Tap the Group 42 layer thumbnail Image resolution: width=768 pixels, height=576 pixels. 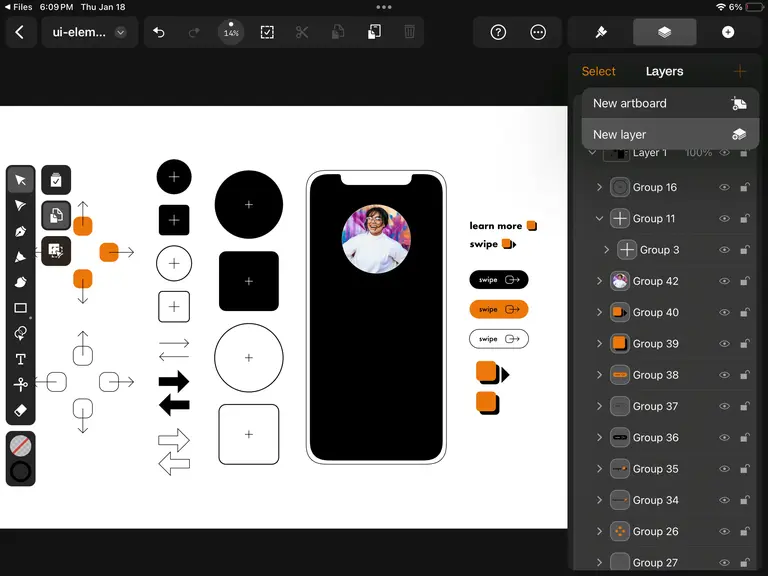pos(620,281)
